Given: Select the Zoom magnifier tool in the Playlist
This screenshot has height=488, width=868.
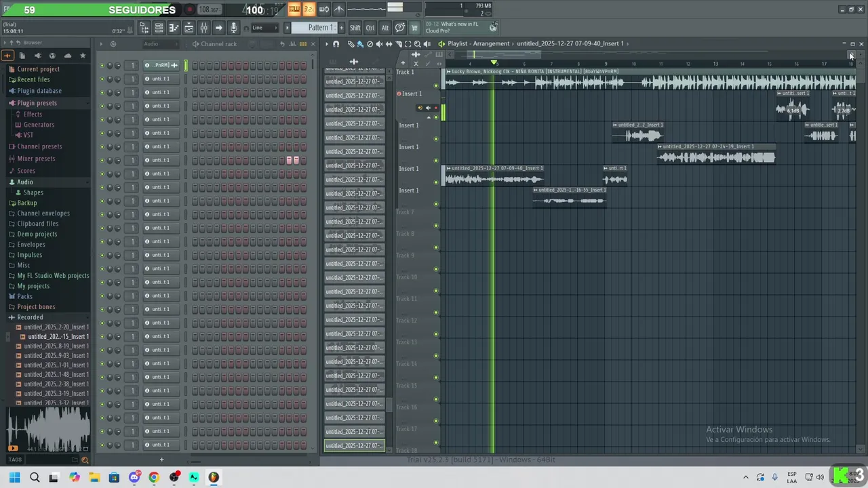Looking at the screenshot, I should [417, 43].
